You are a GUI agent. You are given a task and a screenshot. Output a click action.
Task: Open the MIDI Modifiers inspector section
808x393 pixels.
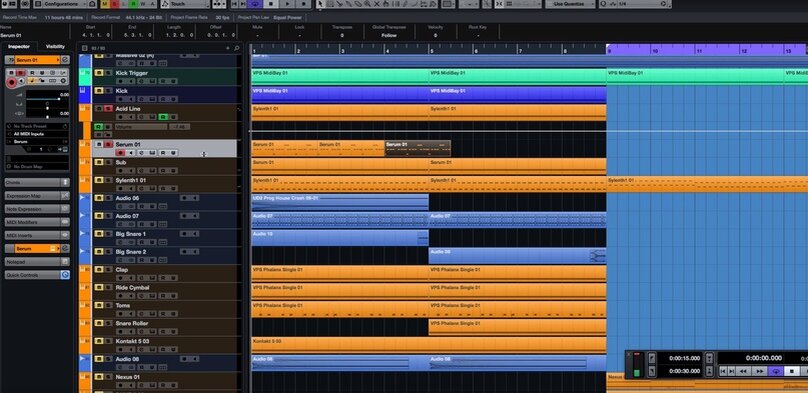pos(37,222)
